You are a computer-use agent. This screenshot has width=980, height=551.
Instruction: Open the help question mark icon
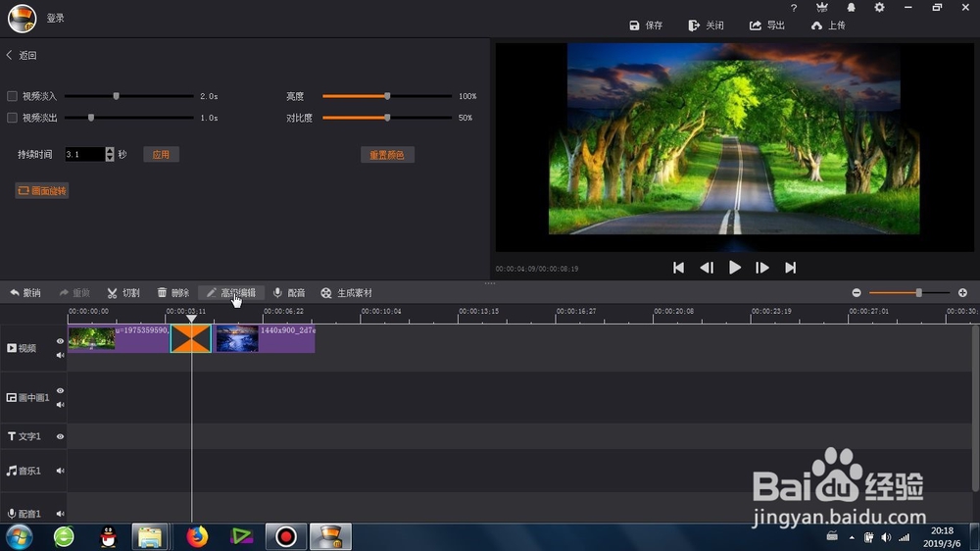click(x=794, y=8)
